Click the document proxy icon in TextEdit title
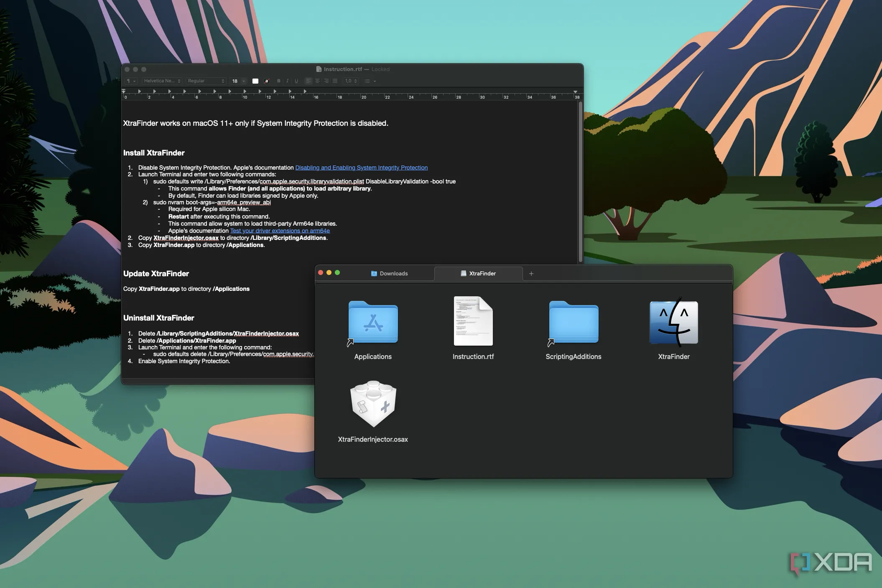The height and width of the screenshot is (588, 882). point(319,69)
